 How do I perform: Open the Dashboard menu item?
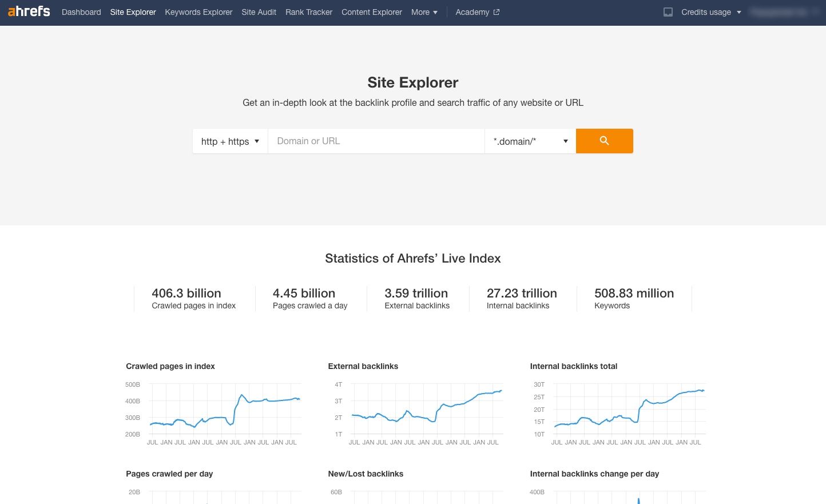[81, 12]
